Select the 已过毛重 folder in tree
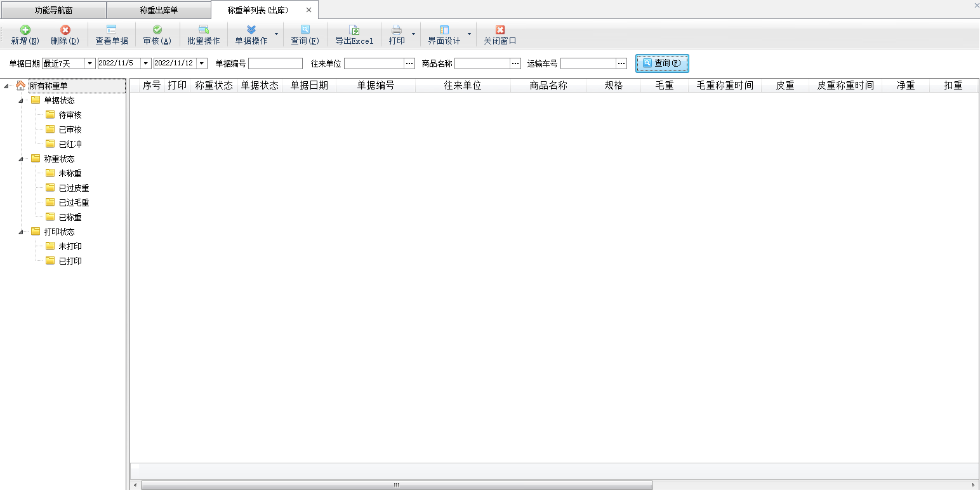The height and width of the screenshot is (490, 980). pyautogui.click(x=74, y=202)
